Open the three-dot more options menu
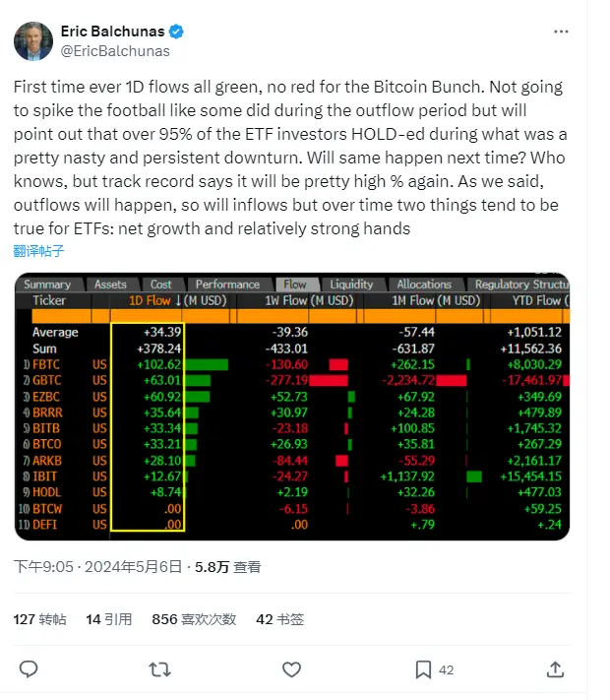Screen dimensions: 610x700 pos(561,32)
